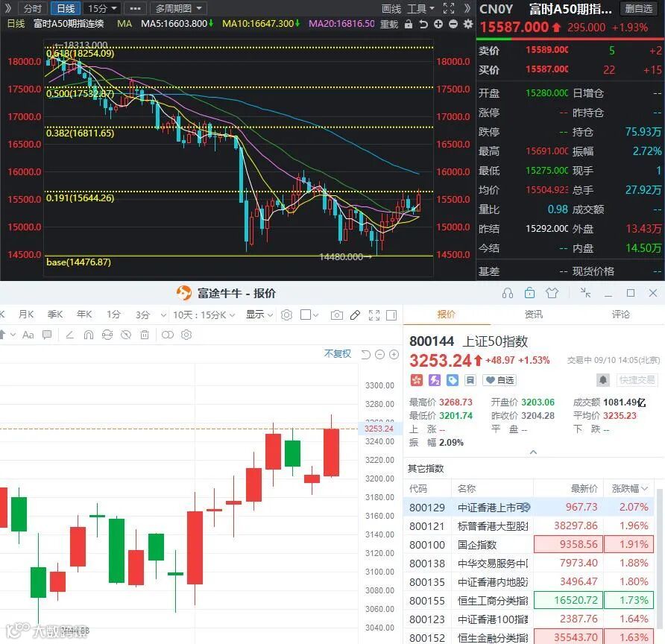This screenshot has width=665, height=644.
Task: Click the sync arrows icon in the drawing toolbar
Action: [x=107, y=335]
